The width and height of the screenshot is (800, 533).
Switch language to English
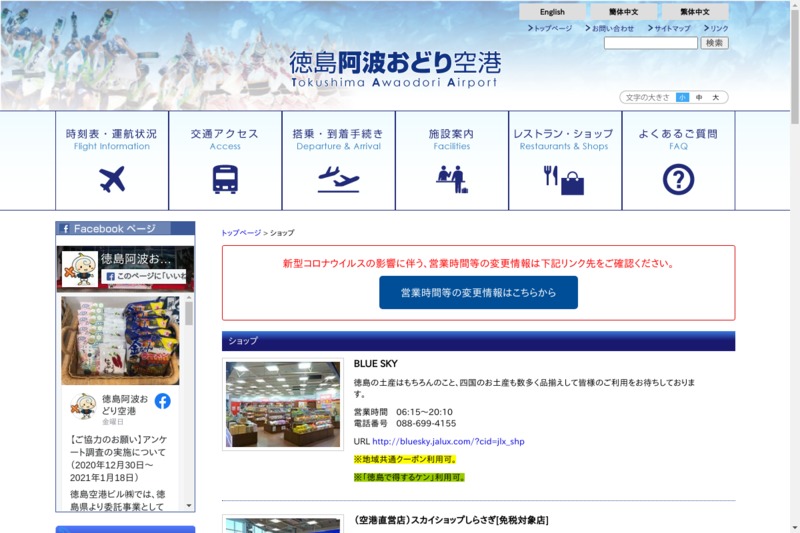[x=552, y=12]
